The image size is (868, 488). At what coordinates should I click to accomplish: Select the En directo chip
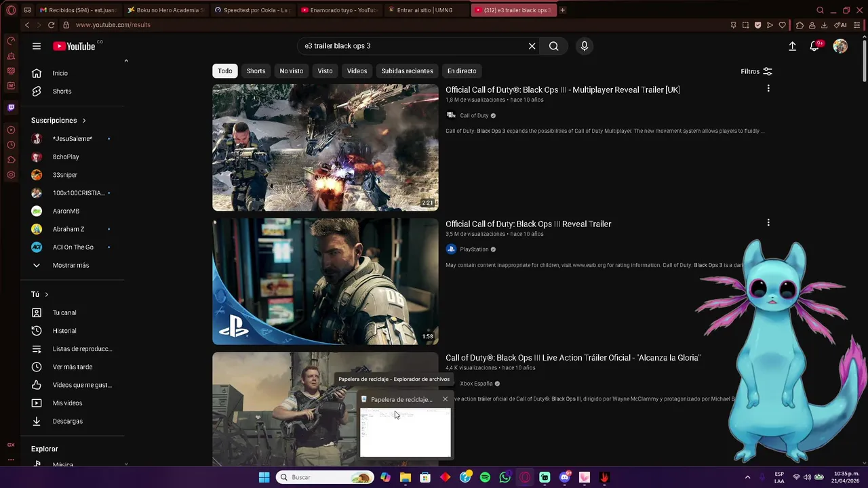pyautogui.click(x=462, y=71)
